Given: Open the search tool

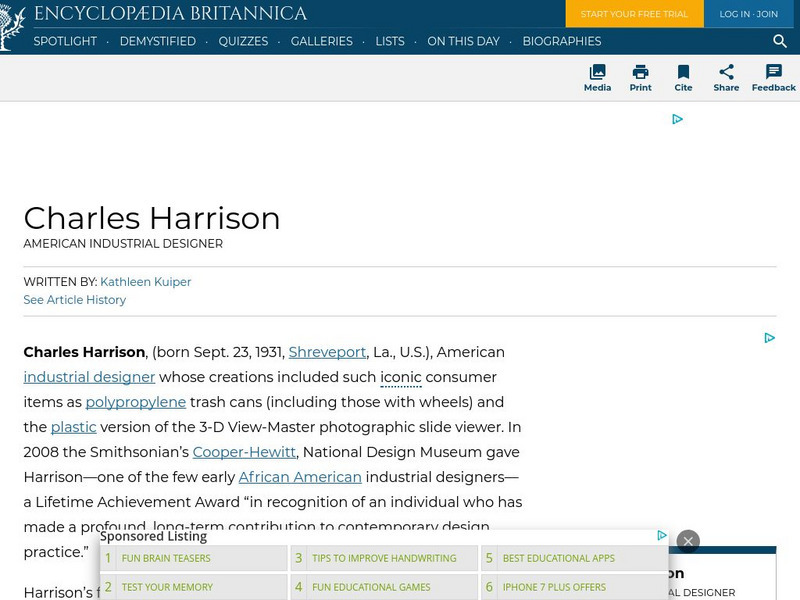Looking at the screenshot, I should (x=780, y=42).
